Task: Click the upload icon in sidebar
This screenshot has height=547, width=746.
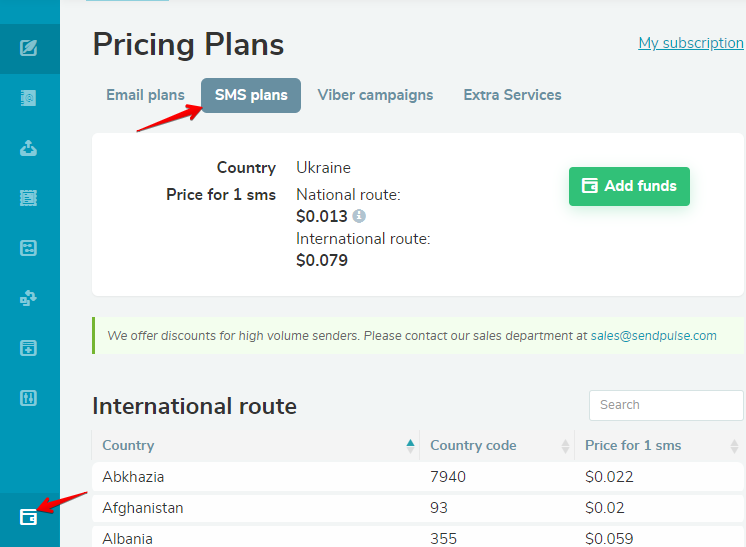Action: pos(29,148)
